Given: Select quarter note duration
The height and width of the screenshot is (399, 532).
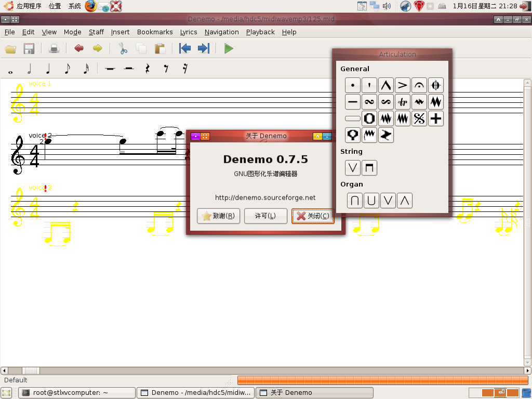Looking at the screenshot, I should click(x=48, y=69).
